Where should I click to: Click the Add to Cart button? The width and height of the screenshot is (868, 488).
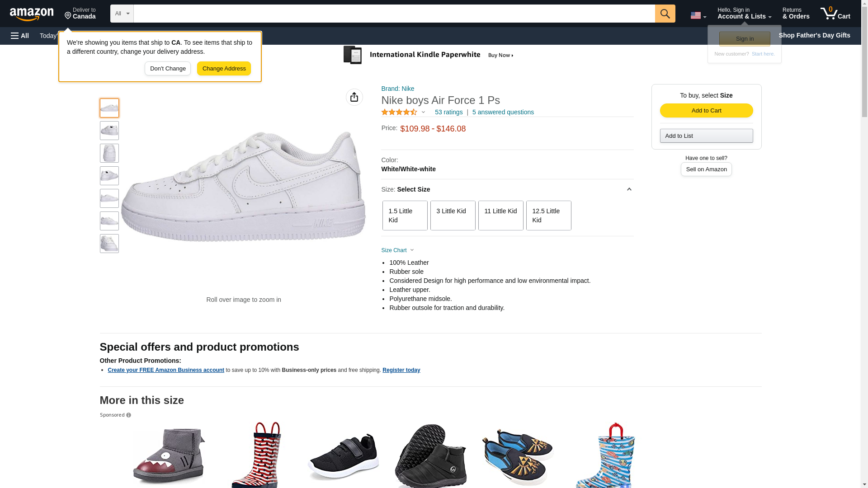click(706, 111)
